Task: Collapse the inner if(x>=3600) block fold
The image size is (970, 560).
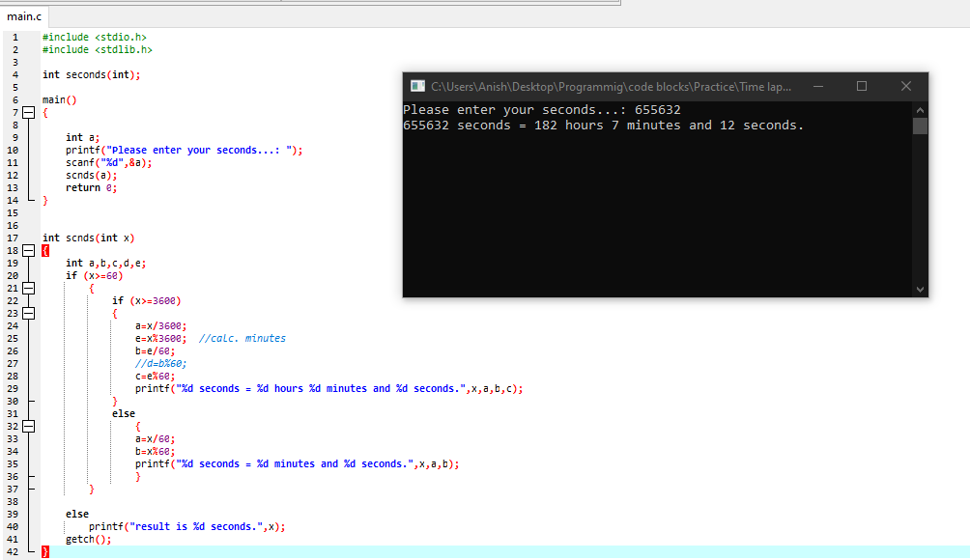Action: (29, 312)
